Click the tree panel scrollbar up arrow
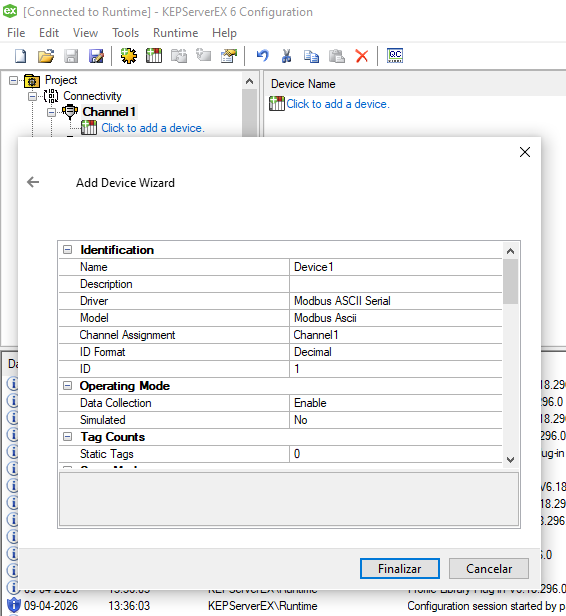Viewport: 566px width, 616px height. [249, 81]
